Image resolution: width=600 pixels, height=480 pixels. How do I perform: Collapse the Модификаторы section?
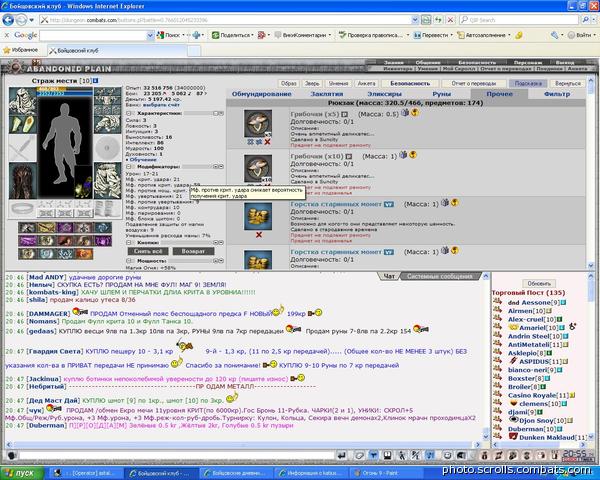tap(129, 167)
